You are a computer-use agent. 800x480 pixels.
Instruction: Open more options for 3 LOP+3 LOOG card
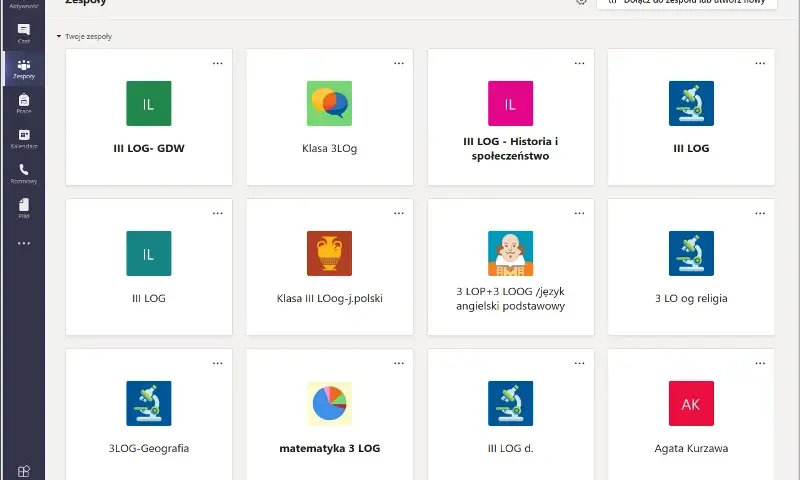point(579,213)
